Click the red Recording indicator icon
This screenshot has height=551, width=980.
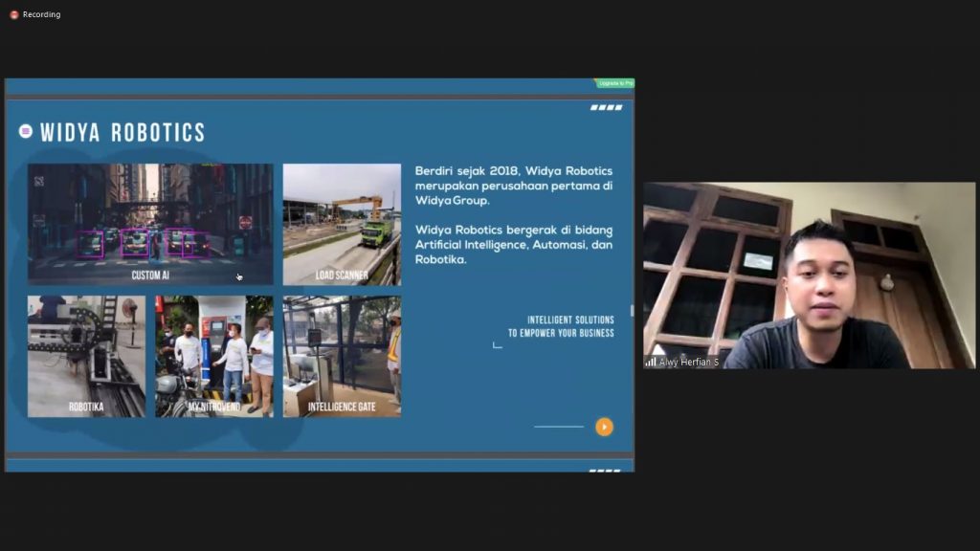(x=14, y=14)
